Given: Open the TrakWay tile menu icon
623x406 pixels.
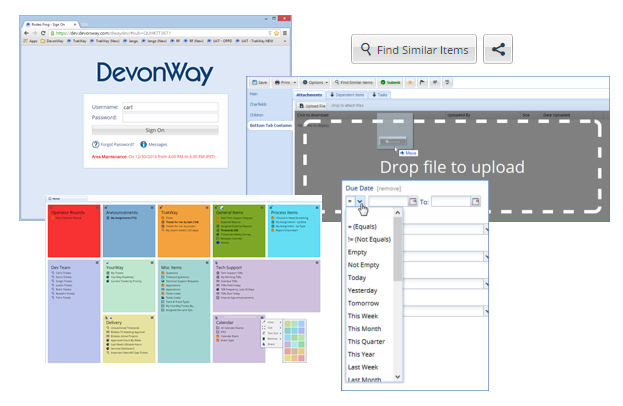Looking at the screenshot, I should pyautogui.click(x=207, y=207).
